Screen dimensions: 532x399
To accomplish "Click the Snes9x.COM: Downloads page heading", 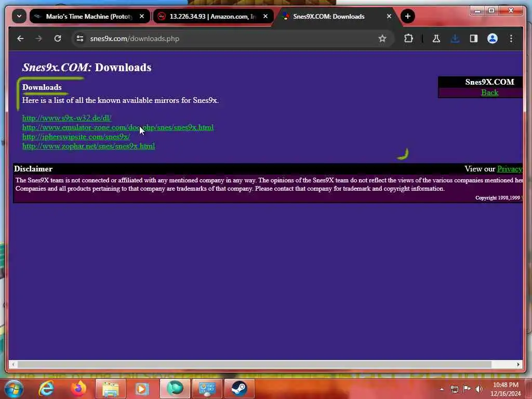I will (87, 67).
